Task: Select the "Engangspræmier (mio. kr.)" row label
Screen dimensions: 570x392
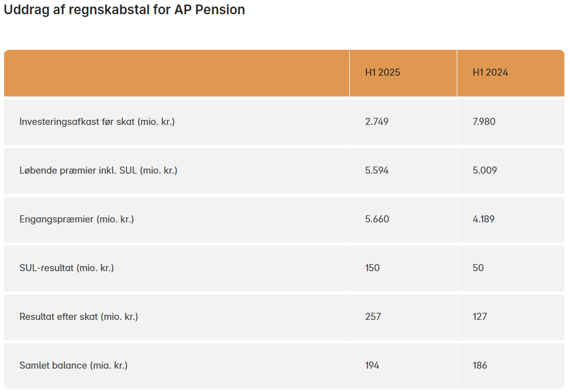Action: click(77, 219)
